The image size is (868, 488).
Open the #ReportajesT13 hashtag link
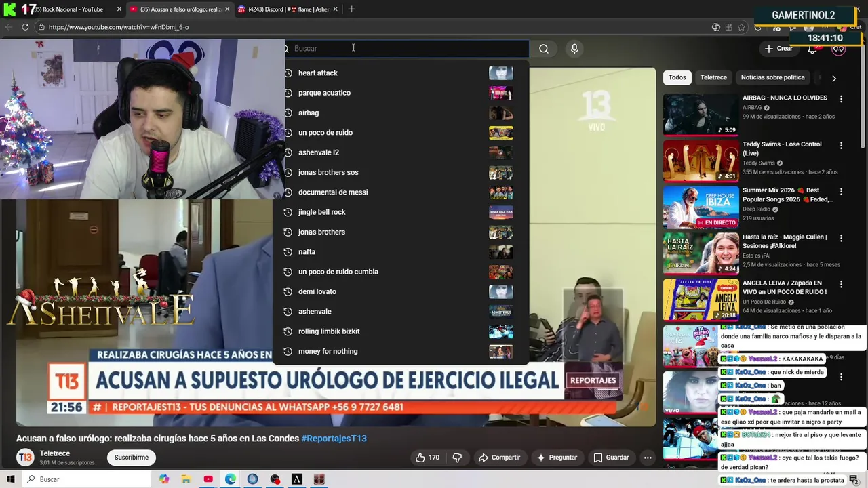tap(334, 439)
